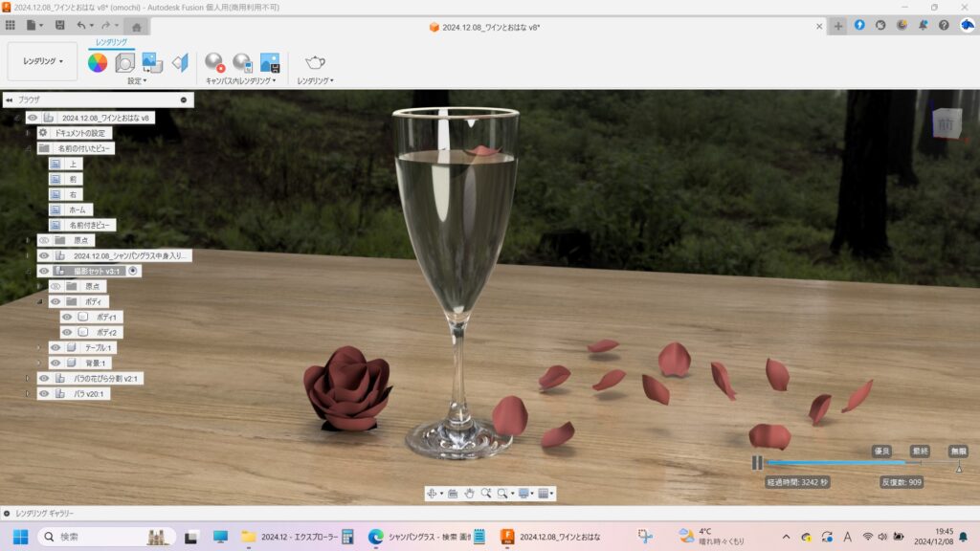Click the in-canvas render start icon
The width and height of the screenshot is (980, 551).
click(x=214, y=63)
